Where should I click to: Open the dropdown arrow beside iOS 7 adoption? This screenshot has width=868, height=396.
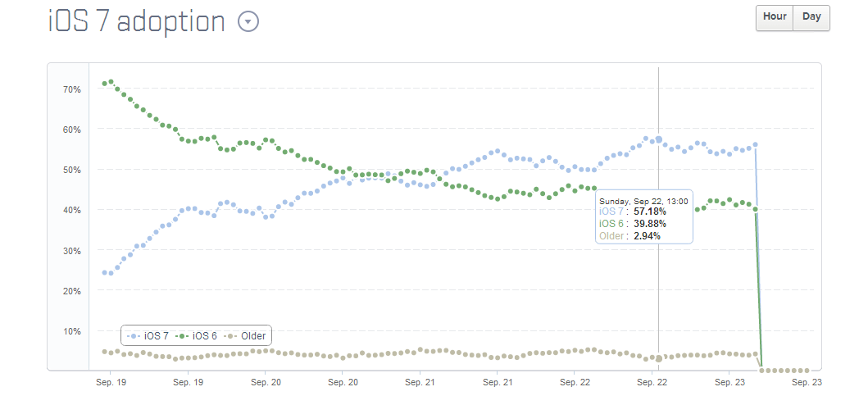click(248, 22)
